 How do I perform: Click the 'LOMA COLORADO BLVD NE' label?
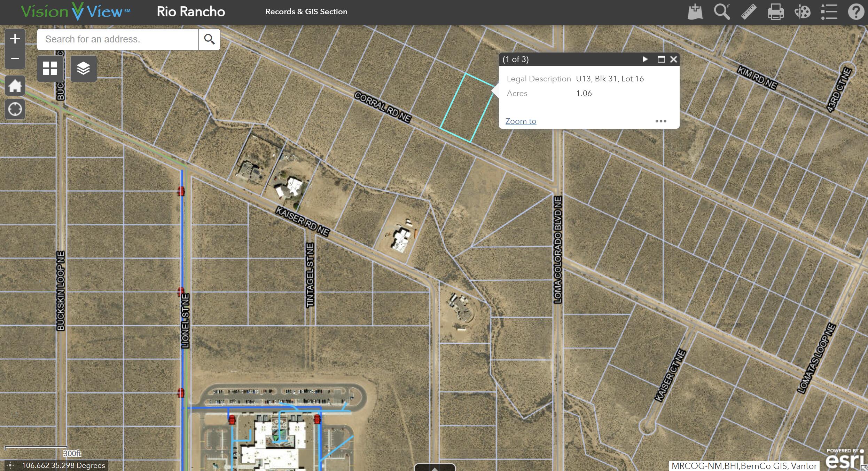(x=558, y=249)
